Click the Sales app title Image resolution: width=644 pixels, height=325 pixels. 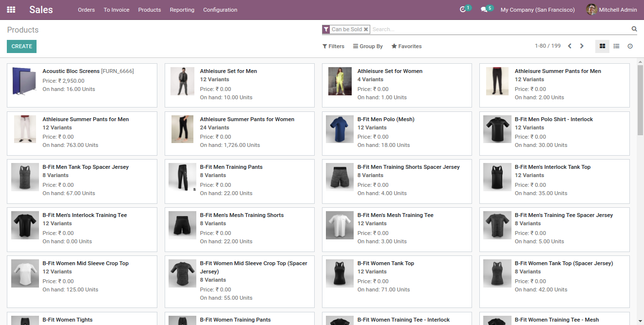tap(41, 10)
